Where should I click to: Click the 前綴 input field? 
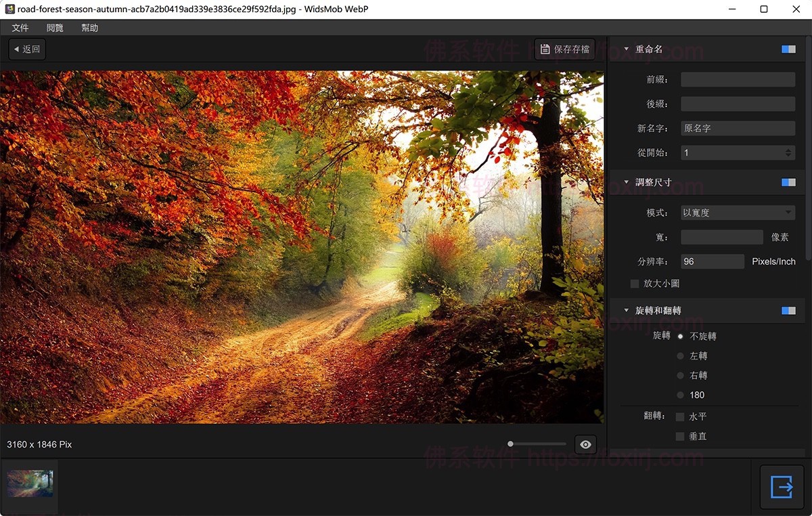coord(738,79)
